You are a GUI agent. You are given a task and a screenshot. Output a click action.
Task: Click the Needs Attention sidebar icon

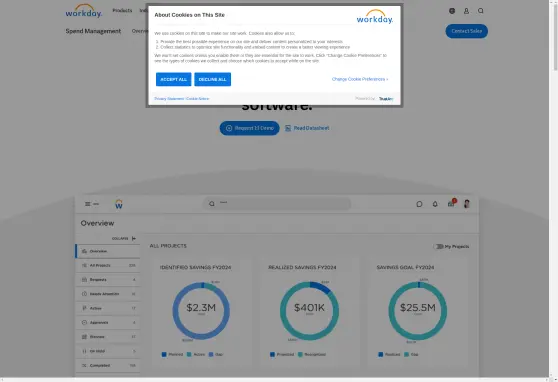tap(84, 294)
